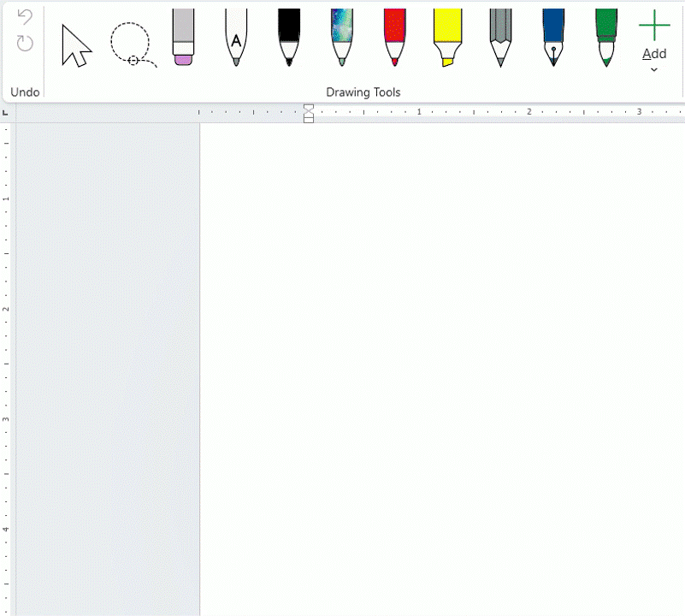Click the first line indent ruler marker
Image resolution: width=685 pixels, height=616 pixels.
[309, 108]
